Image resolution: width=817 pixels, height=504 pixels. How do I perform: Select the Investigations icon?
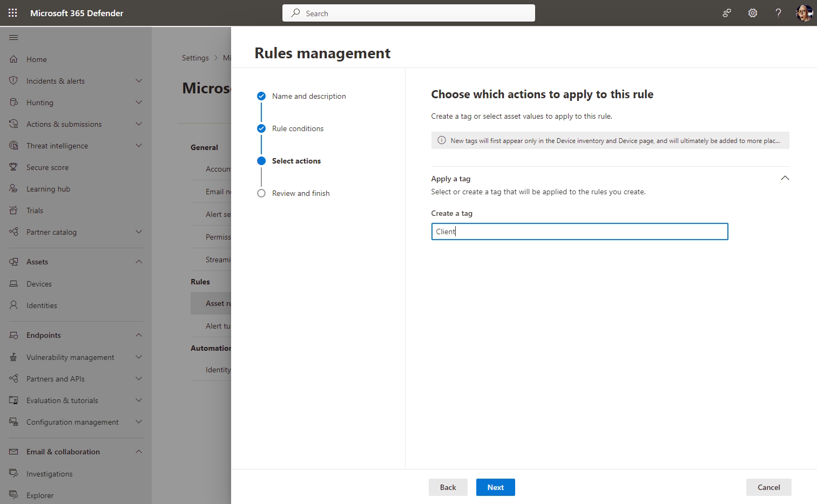coord(13,473)
